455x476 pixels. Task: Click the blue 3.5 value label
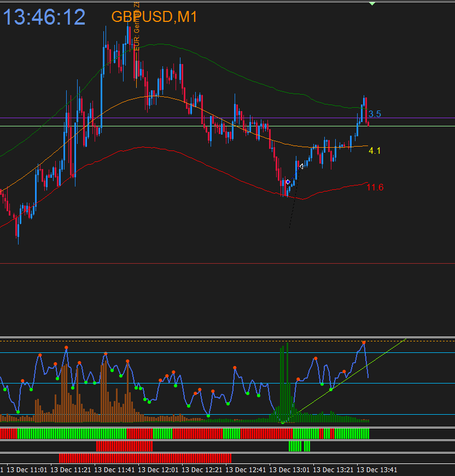tap(375, 114)
